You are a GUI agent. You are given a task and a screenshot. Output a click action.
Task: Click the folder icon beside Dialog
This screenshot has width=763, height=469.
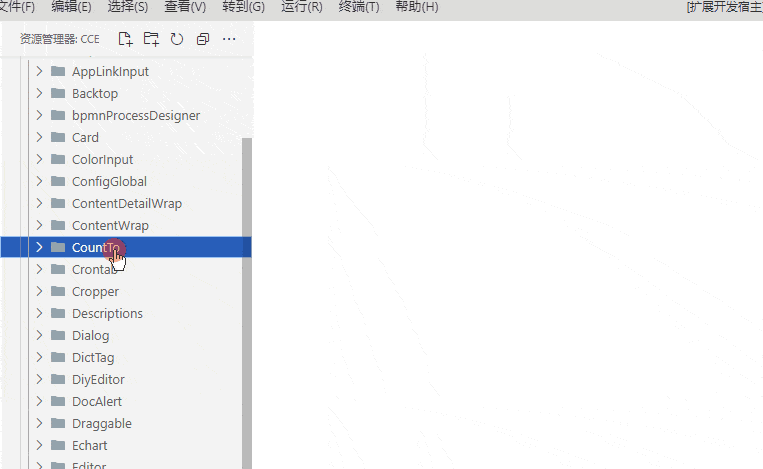pos(58,335)
